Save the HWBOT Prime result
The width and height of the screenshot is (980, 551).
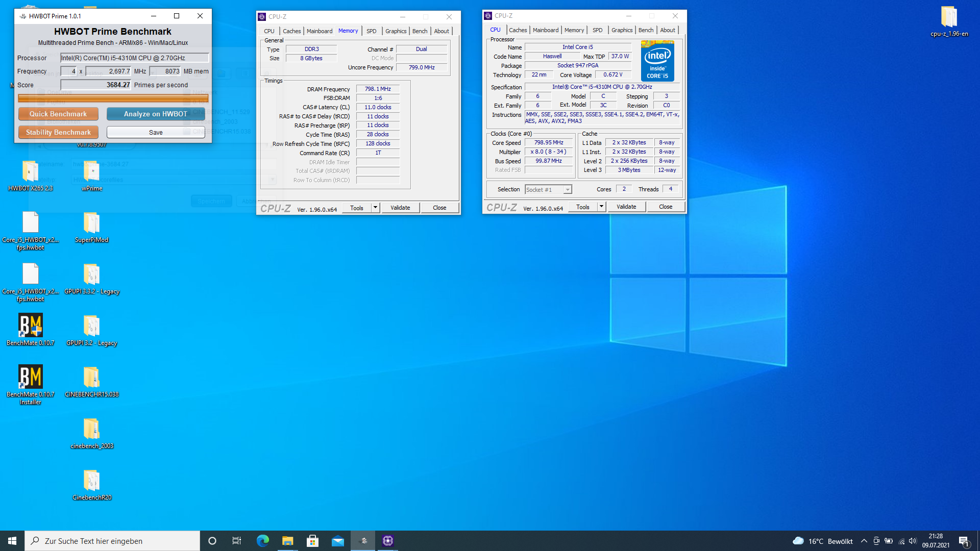(156, 132)
